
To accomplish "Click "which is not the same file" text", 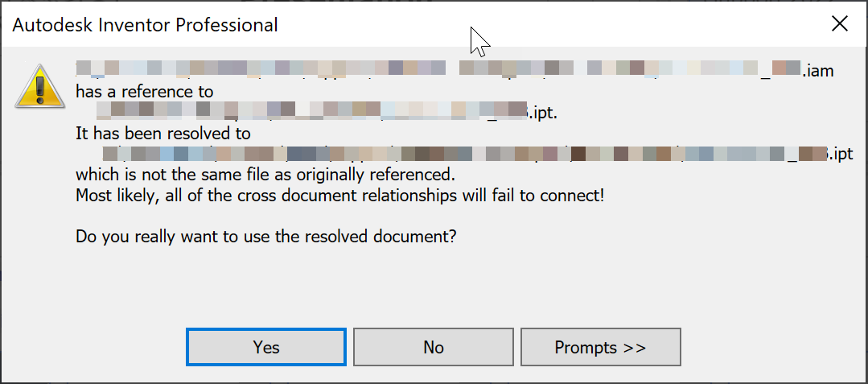I will click(x=265, y=174).
